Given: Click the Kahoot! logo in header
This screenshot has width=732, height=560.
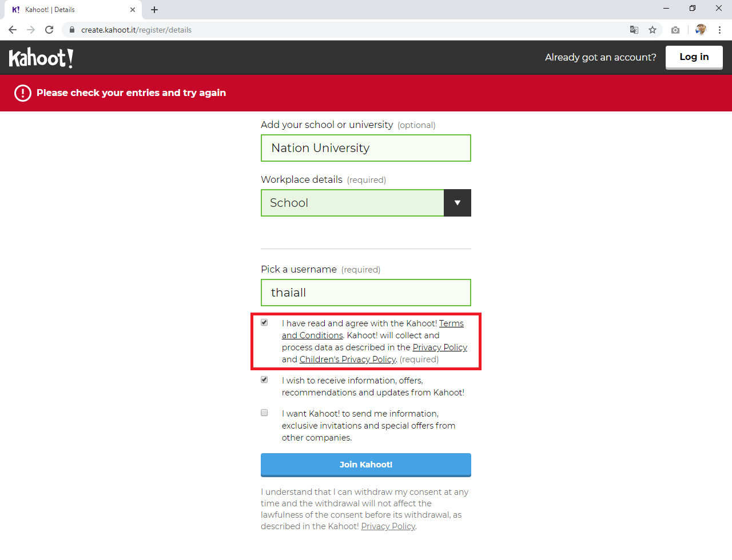Looking at the screenshot, I should tap(41, 58).
